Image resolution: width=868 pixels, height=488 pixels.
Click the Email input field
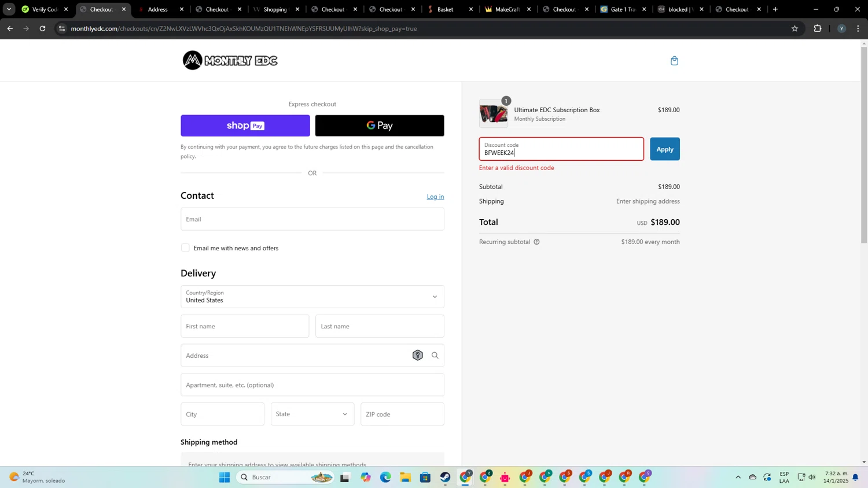(x=312, y=219)
